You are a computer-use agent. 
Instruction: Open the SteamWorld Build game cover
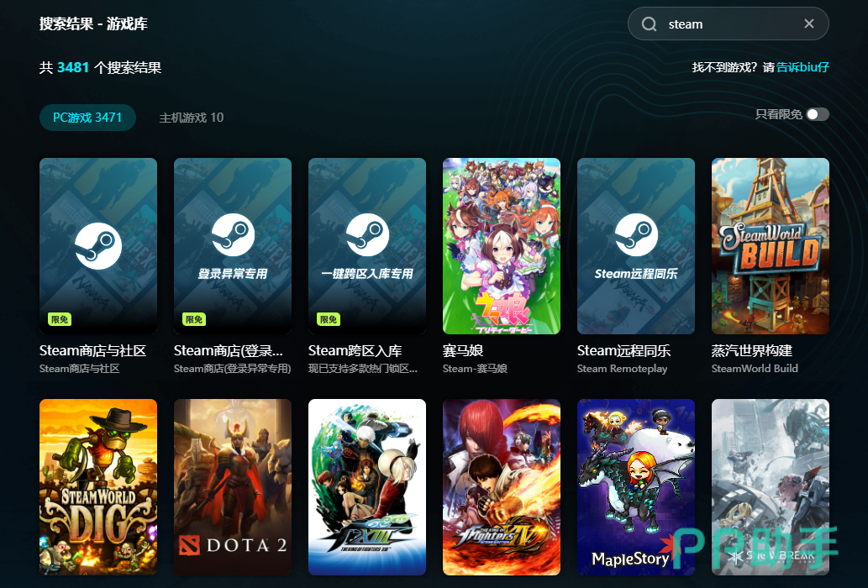[x=771, y=246]
